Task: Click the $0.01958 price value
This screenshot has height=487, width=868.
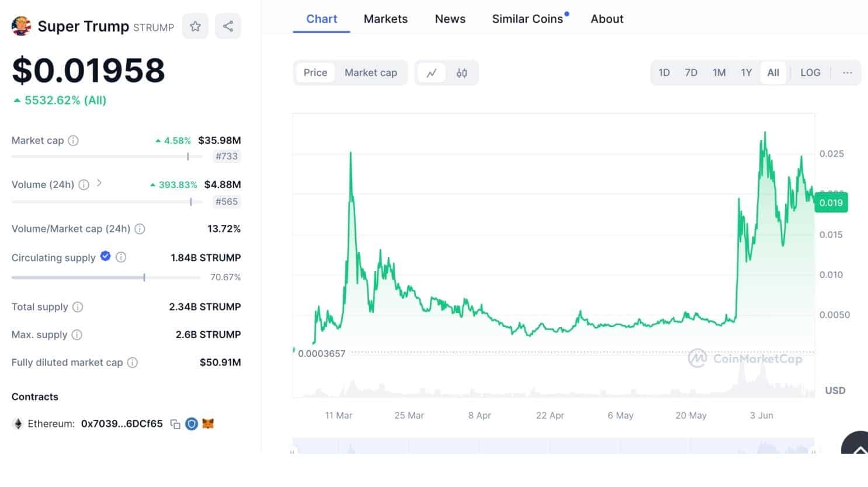Action: click(x=89, y=70)
